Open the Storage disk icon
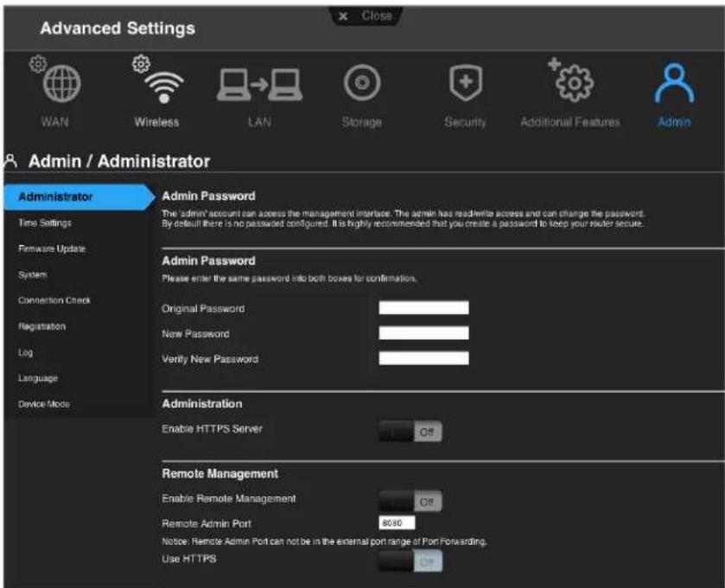This screenshot has width=725, height=588. click(x=362, y=83)
